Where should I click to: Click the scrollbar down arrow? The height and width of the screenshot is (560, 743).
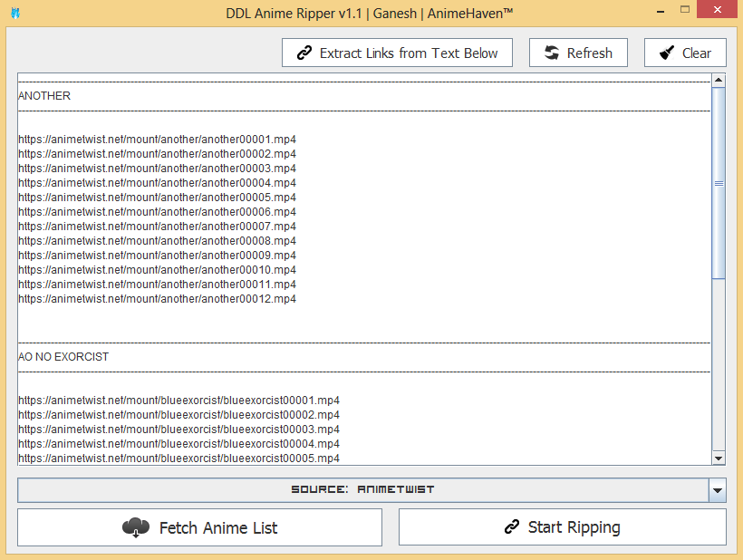coord(719,459)
